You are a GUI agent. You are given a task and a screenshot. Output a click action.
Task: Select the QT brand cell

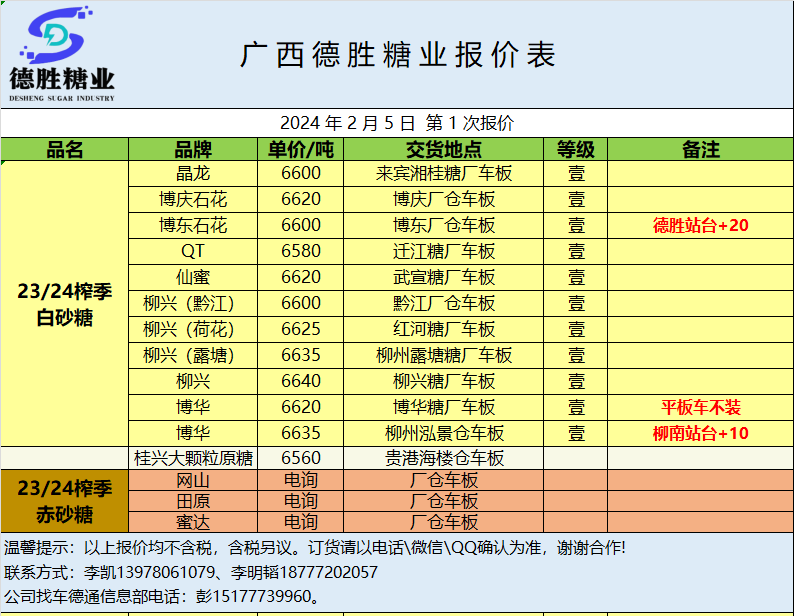click(193, 251)
